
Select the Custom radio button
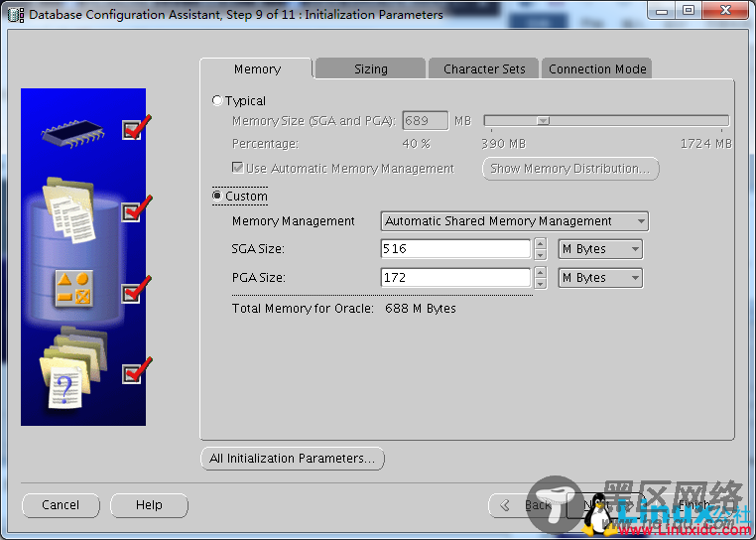pos(217,196)
